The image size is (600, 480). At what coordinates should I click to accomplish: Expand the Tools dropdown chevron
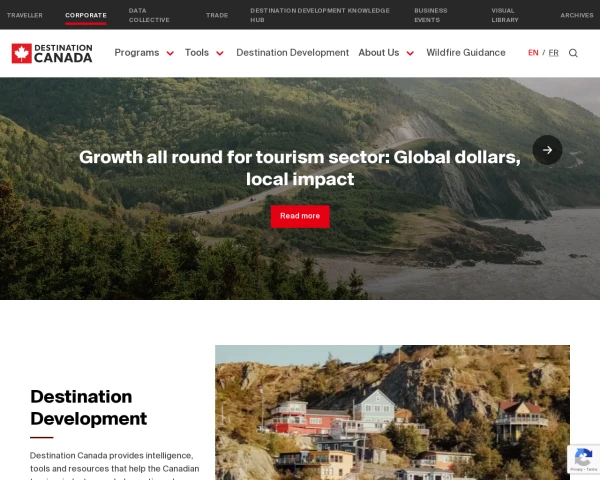[220, 53]
